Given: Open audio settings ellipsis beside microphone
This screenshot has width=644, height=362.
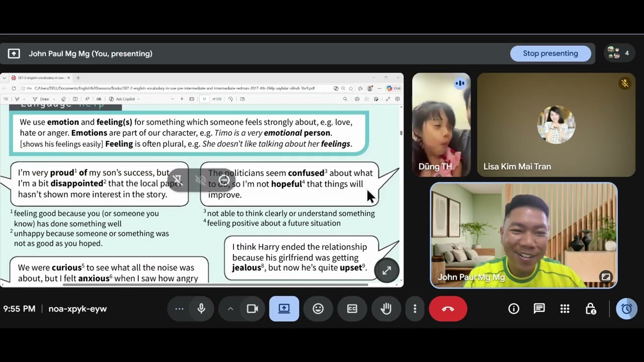Looking at the screenshot, I should [x=179, y=309].
